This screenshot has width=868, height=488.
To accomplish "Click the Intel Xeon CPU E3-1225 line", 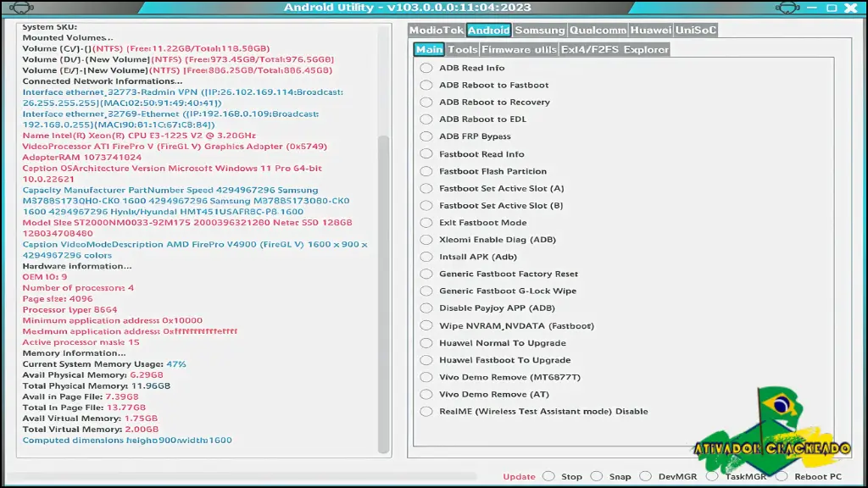I will (139, 136).
